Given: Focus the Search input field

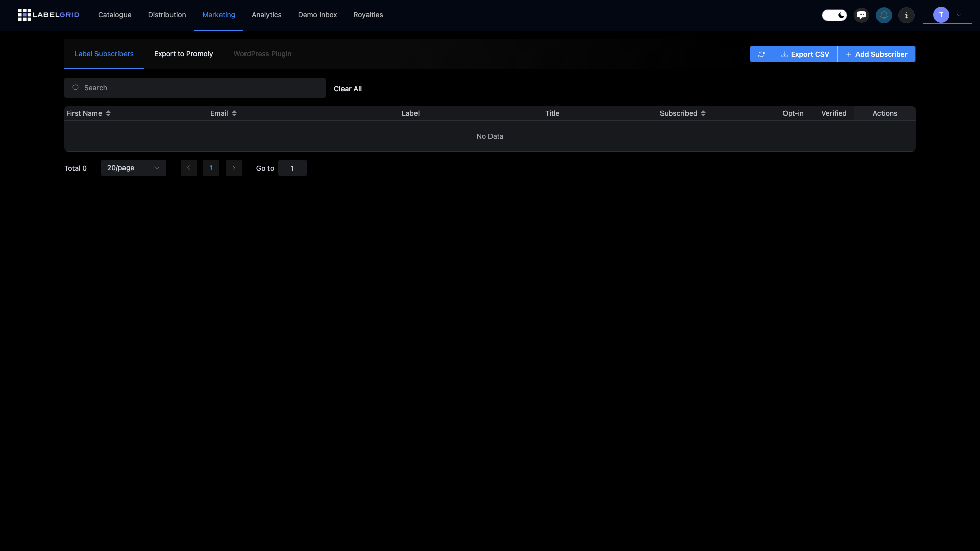Looking at the screenshot, I should click(199, 88).
